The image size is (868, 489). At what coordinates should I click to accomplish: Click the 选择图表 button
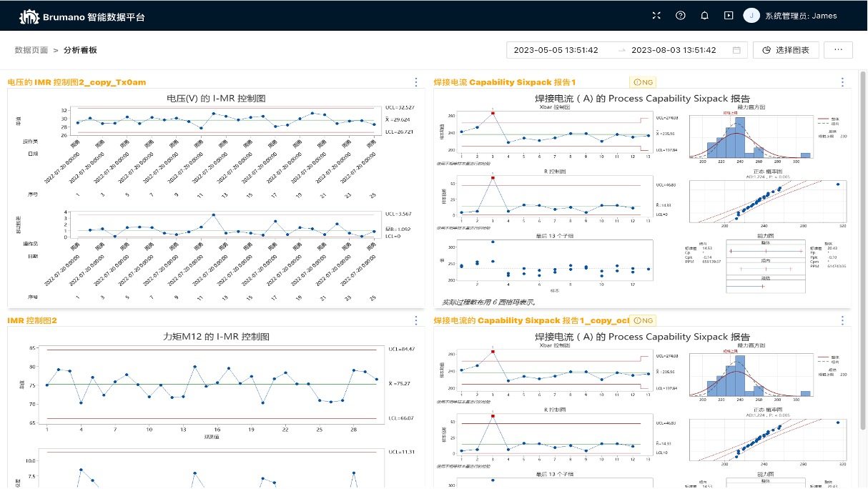click(786, 50)
